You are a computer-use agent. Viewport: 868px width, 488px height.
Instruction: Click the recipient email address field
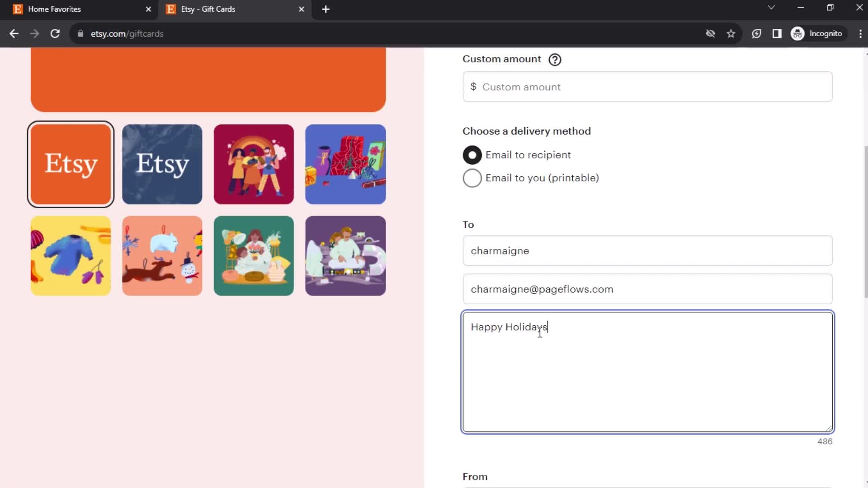coord(647,289)
